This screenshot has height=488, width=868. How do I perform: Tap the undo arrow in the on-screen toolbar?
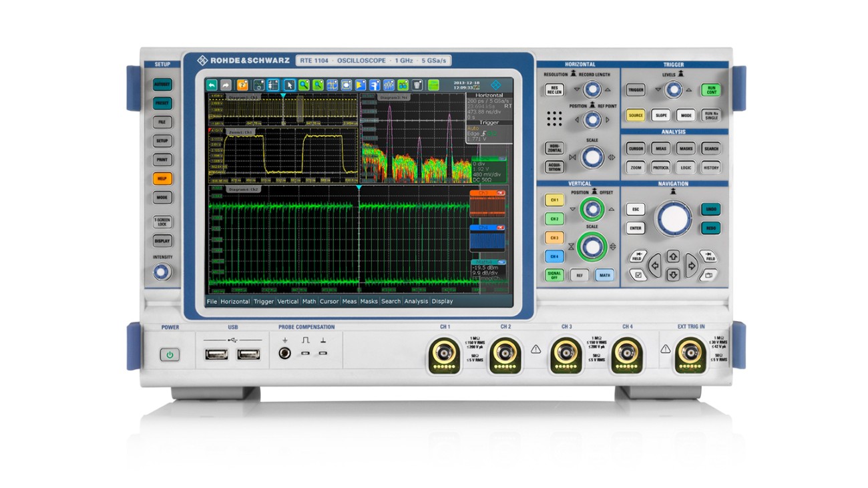(212, 85)
